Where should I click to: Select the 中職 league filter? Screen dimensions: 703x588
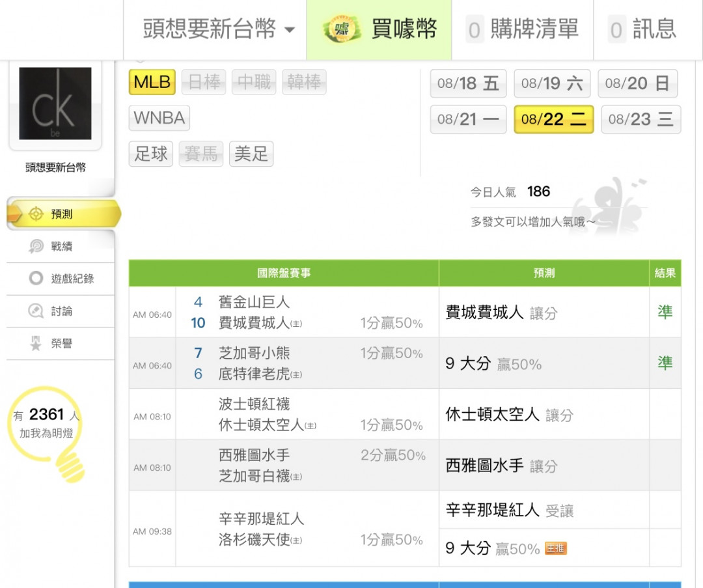[255, 82]
